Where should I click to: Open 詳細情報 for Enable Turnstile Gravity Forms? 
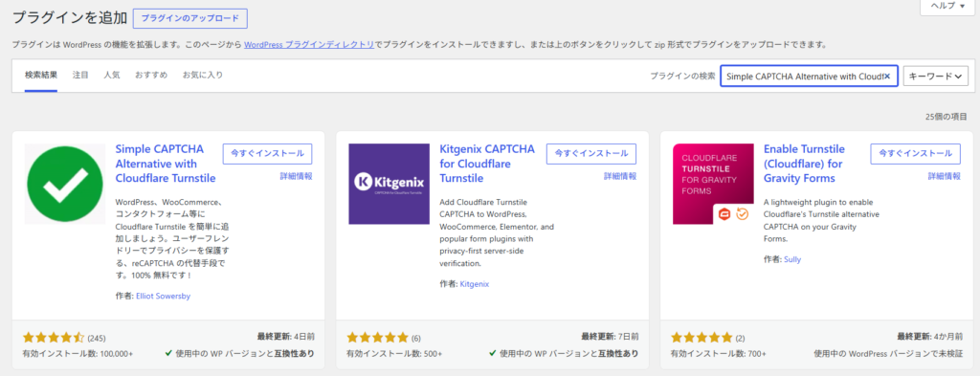pos(945,176)
